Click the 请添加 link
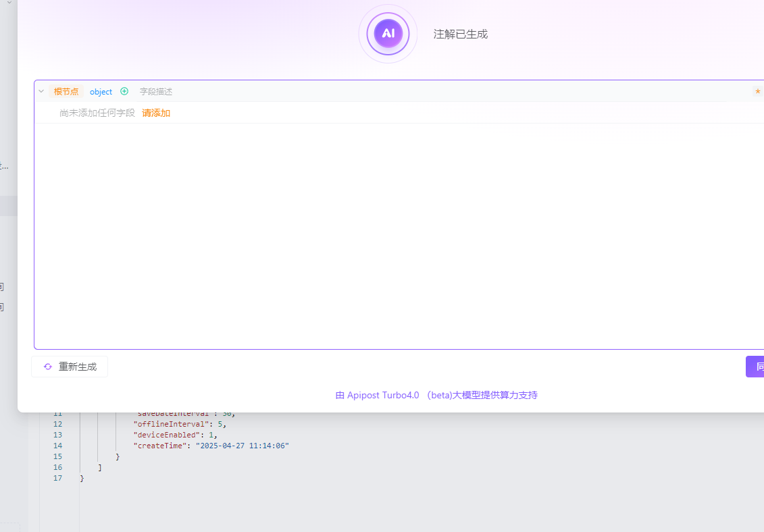The height and width of the screenshot is (532, 764). (x=156, y=113)
